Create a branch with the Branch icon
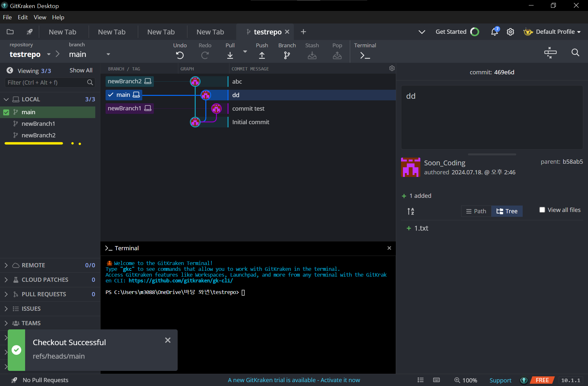The height and width of the screenshot is (386, 588). (x=287, y=55)
